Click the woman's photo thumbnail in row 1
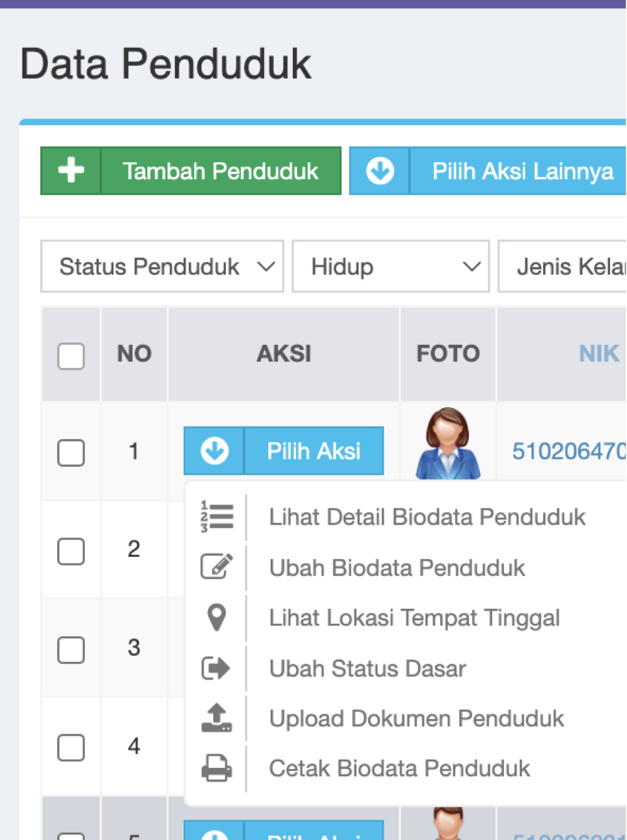 click(x=447, y=443)
